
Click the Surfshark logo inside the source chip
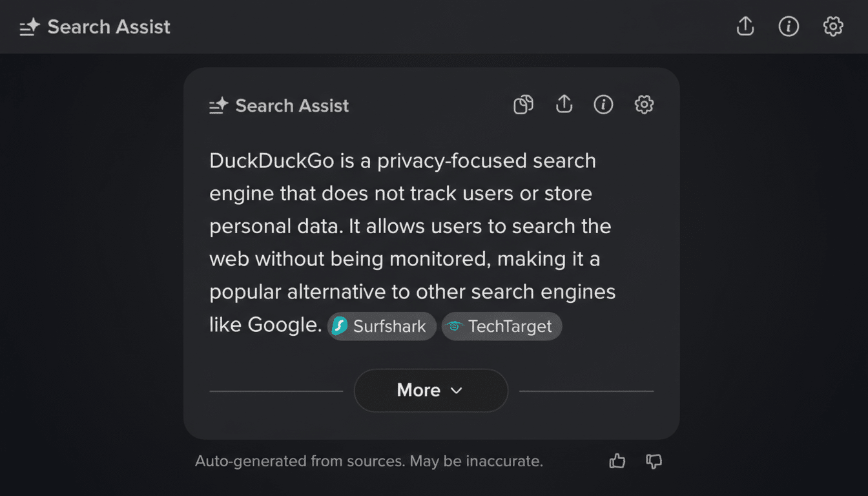(x=338, y=326)
